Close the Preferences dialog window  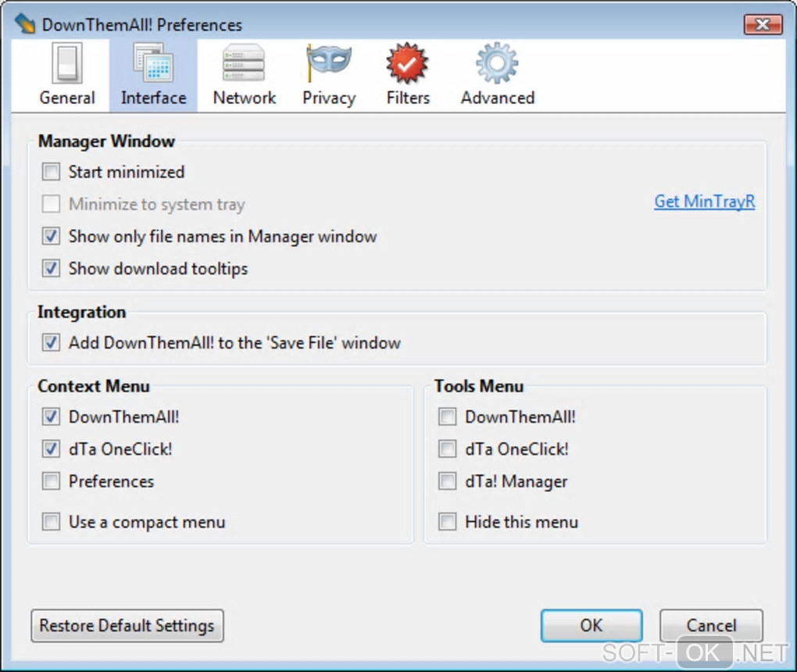[763, 24]
